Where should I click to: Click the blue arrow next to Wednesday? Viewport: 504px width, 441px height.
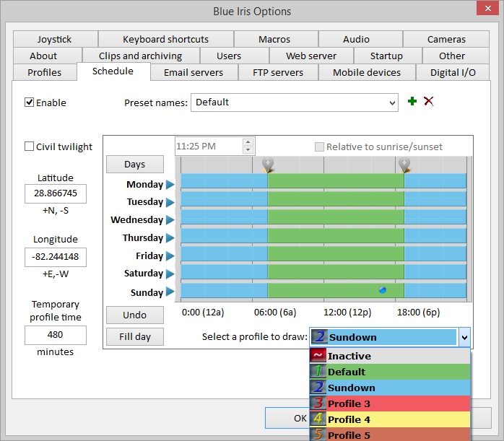point(170,219)
